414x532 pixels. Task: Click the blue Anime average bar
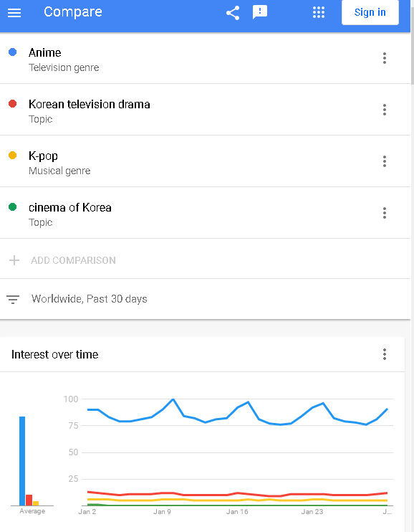tap(22, 461)
